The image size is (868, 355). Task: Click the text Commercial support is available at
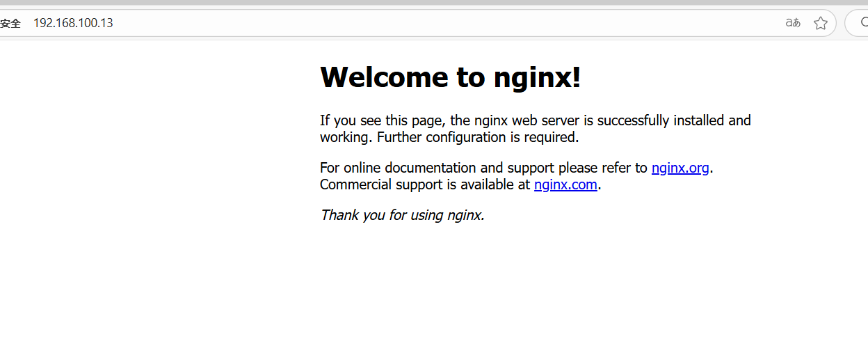point(425,184)
